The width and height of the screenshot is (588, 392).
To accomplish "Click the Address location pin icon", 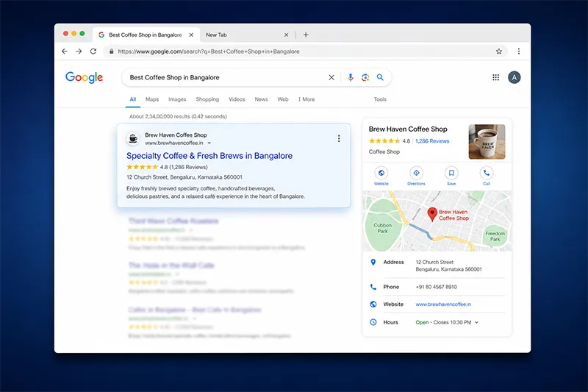I will click(373, 263).
